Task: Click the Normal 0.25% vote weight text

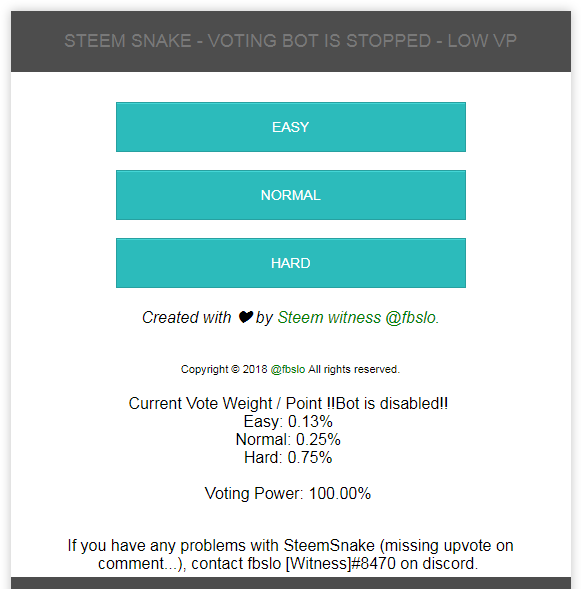Action: tap(288, 439)
